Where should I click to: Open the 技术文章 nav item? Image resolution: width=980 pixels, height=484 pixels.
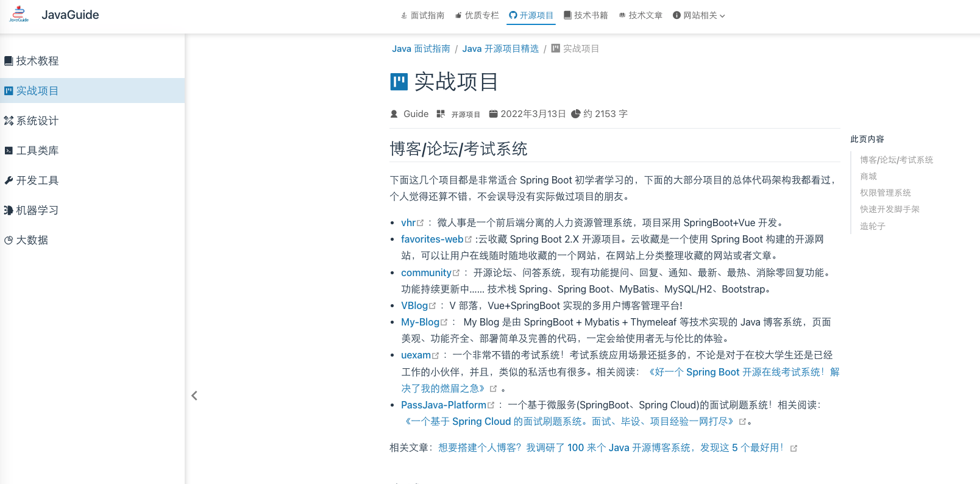click(641, 15)
